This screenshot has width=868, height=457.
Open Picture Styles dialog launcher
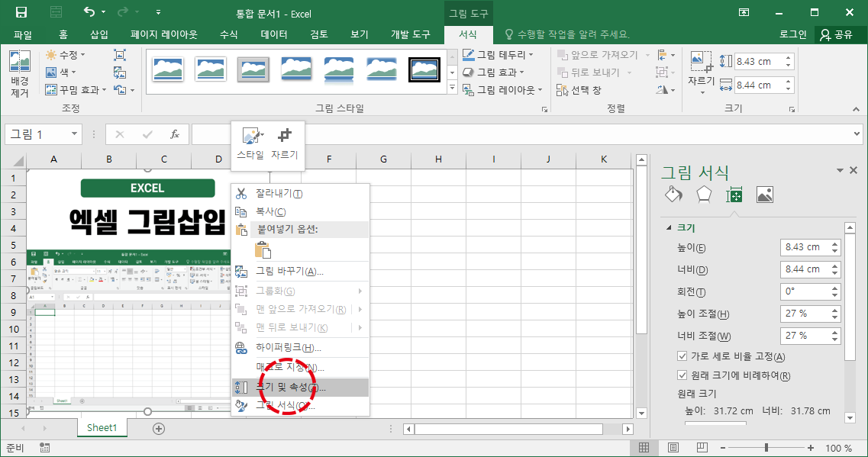point(545,110)
